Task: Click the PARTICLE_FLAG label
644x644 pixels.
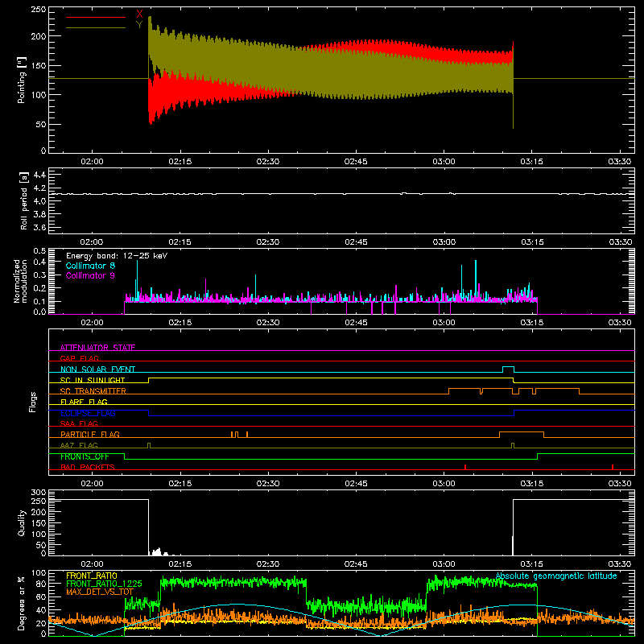Action: (x=90, y=434)
